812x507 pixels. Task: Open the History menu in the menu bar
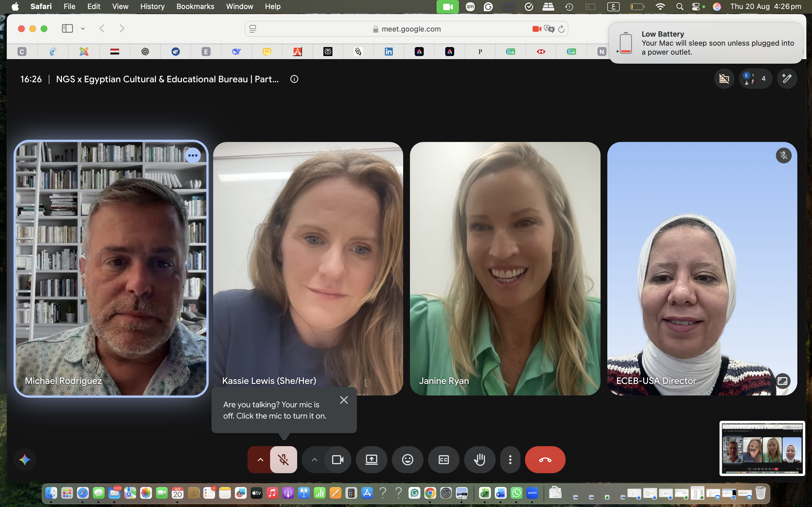click(x=152, y=6)
